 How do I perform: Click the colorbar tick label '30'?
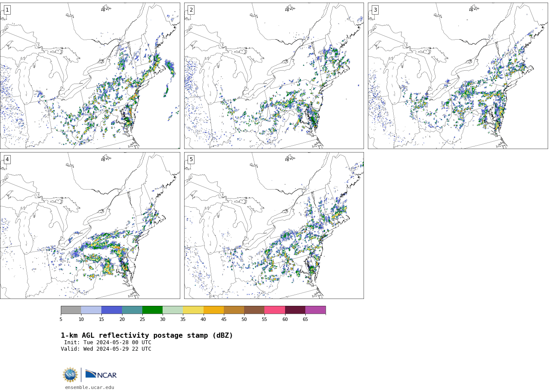[x=163, y=319]
